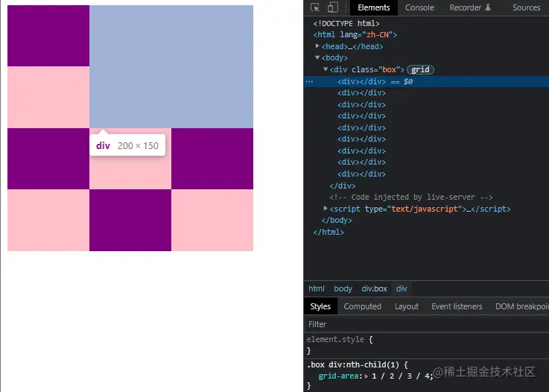
Task: Select the Elements tab
Action: [x=374, y=7]
